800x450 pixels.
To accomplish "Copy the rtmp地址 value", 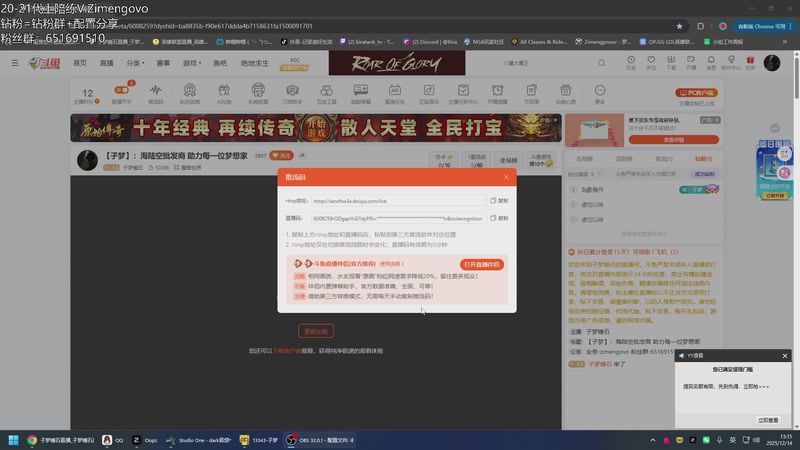I will (x=499, y=201).
